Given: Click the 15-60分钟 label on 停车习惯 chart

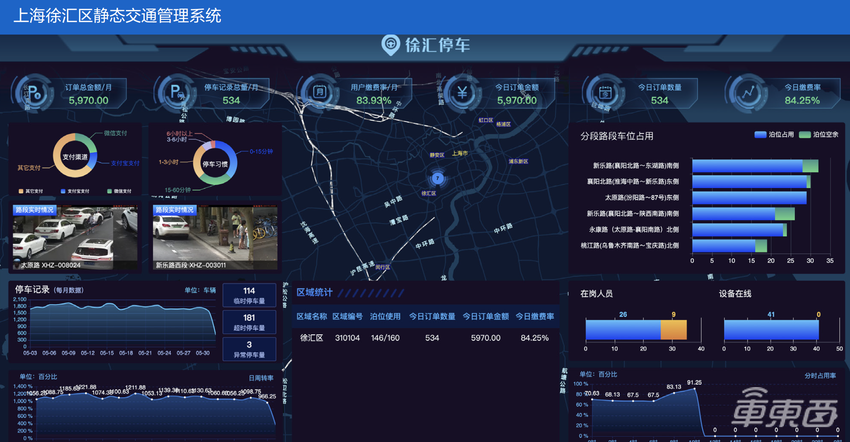Looking at the screenshot, I should pos(178,190).
